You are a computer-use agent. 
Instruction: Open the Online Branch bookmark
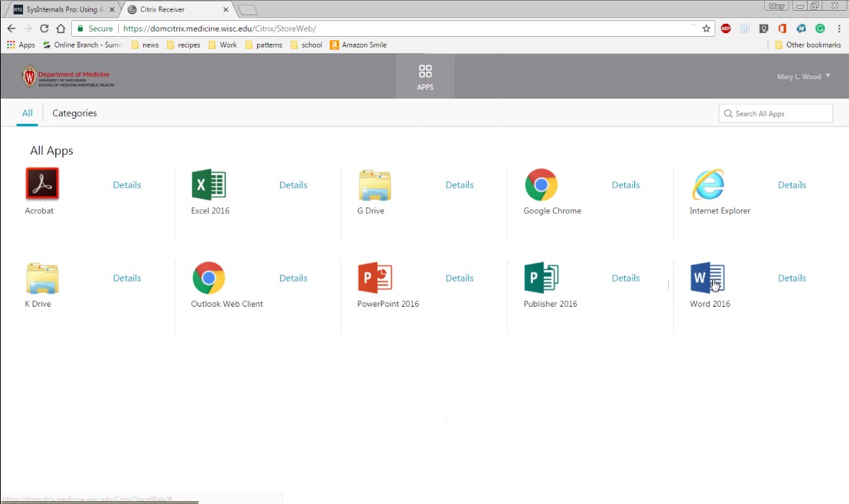(x=83, y=45)
